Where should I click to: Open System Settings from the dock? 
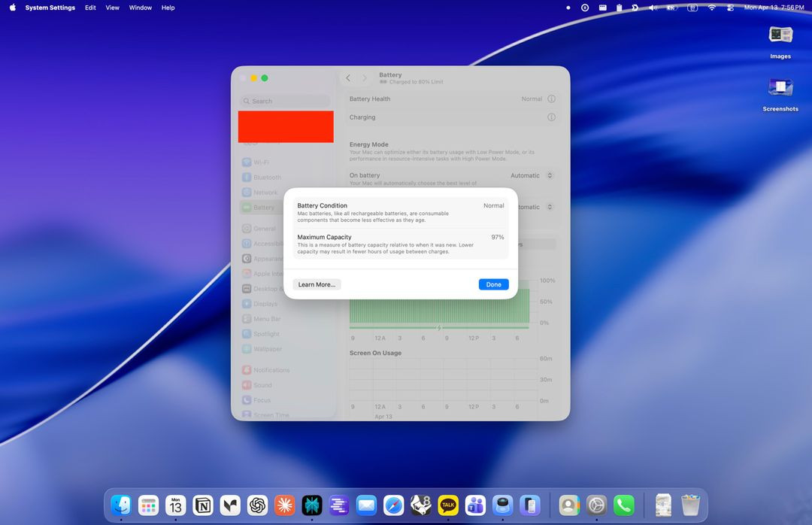(596, 505)
